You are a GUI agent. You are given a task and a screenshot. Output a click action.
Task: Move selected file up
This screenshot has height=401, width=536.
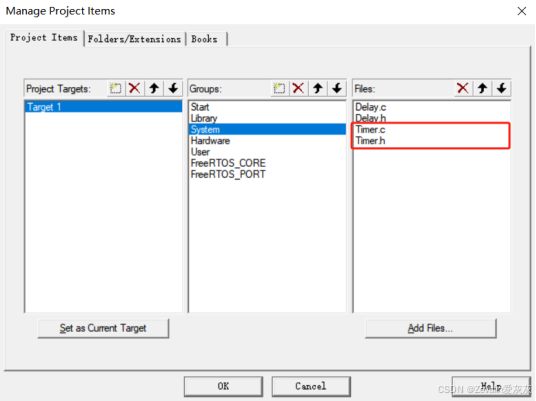coord(482,89)
